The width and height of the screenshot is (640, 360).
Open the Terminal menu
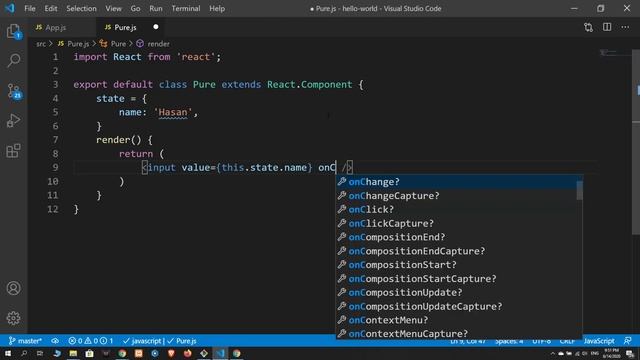pyautogui.click(x=186, y=8)
